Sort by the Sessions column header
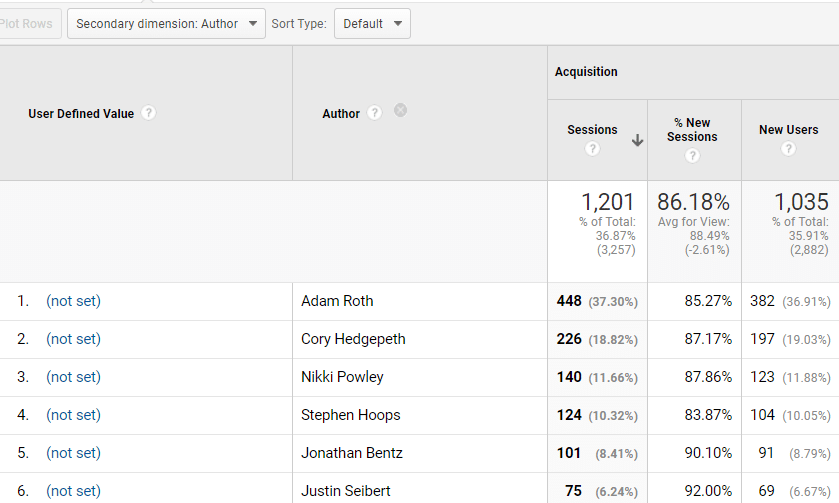839x503 pixels. coord(592,129)
